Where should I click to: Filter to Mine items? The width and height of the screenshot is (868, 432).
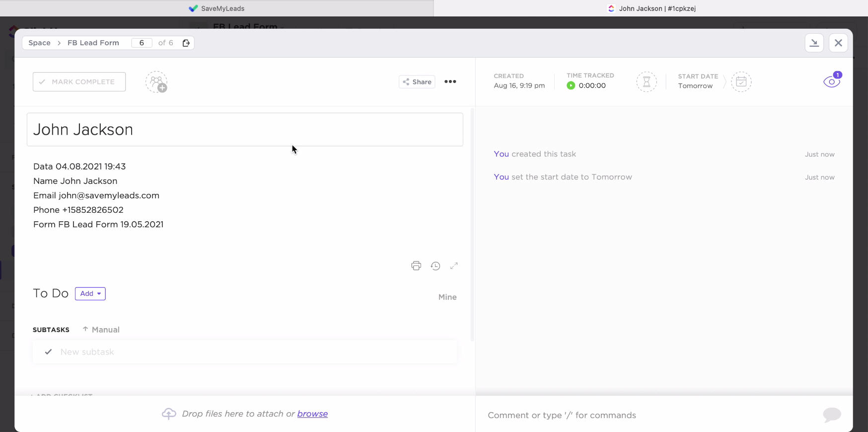click(447, 297)
